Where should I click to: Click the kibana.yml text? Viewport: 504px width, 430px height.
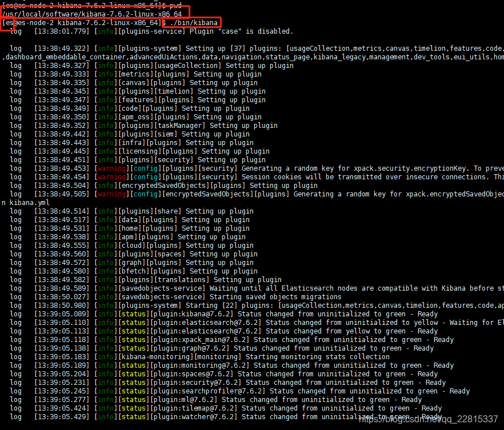30,203
